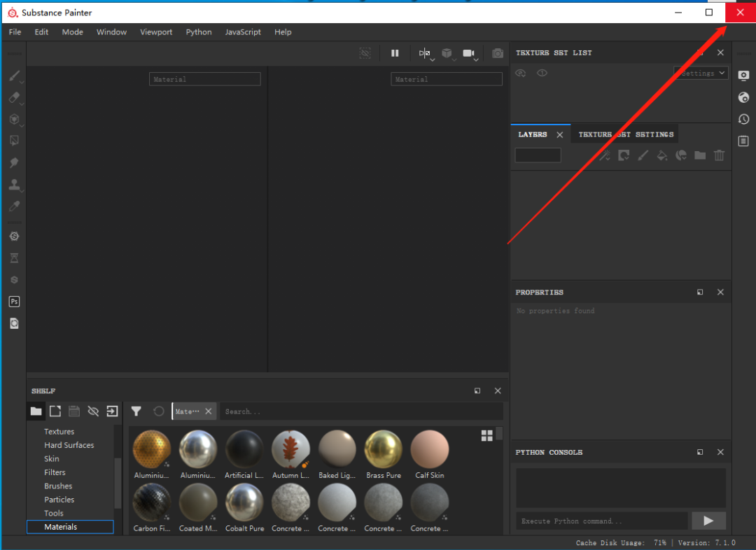Image resolution: width=756 pixels, height=550 pixels.
Task: Undock the Properties panel
Action: tap(700, 292)
